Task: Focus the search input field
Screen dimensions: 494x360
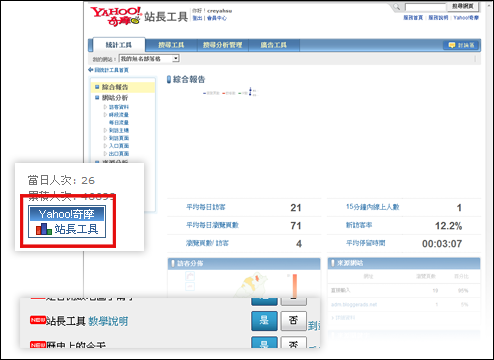Action: click(x=425, y=7)
